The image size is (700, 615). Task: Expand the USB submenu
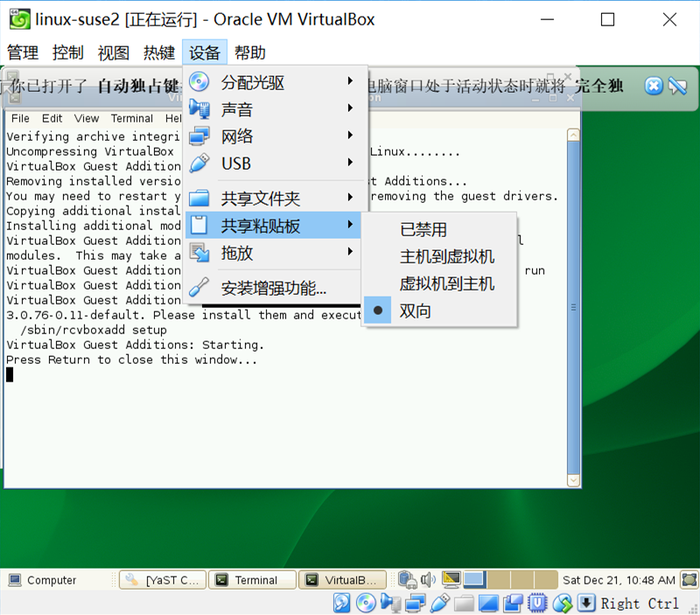coord(275,164)
